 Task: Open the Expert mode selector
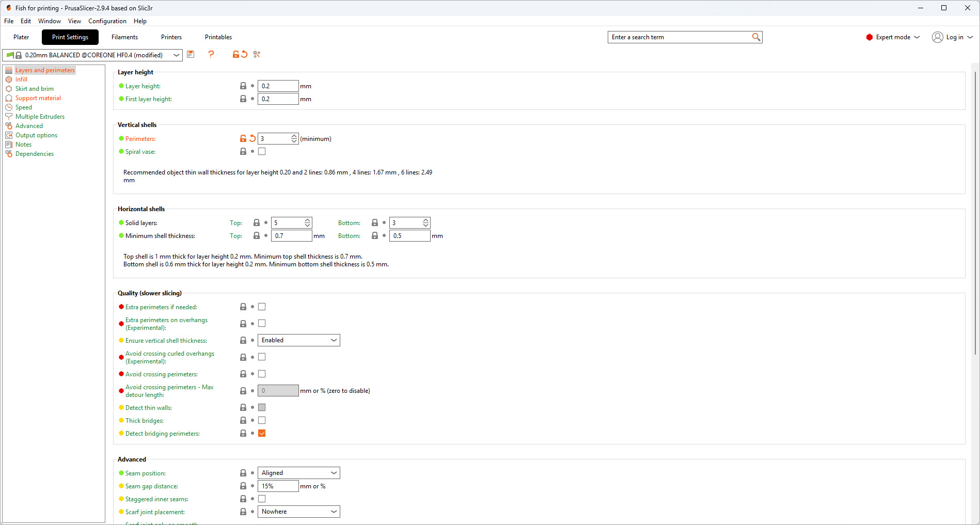click(893, 37)
